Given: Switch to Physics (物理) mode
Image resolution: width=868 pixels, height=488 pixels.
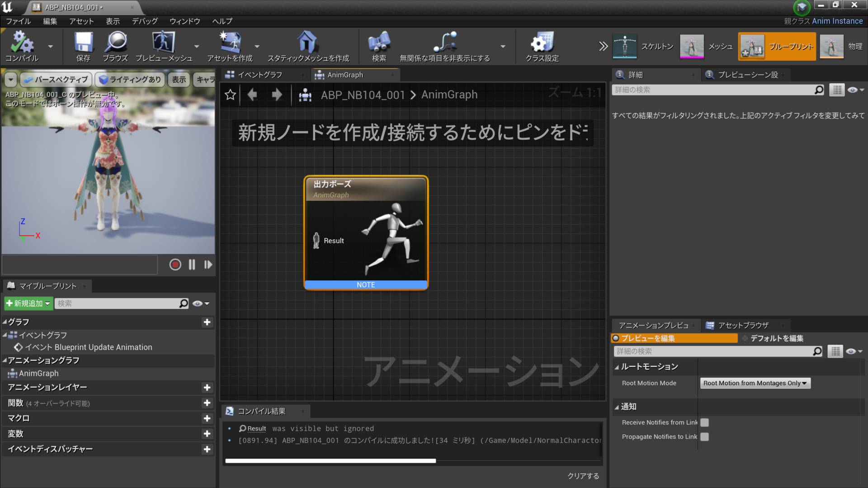Looking at the screenshot, I should pos(842,46).
